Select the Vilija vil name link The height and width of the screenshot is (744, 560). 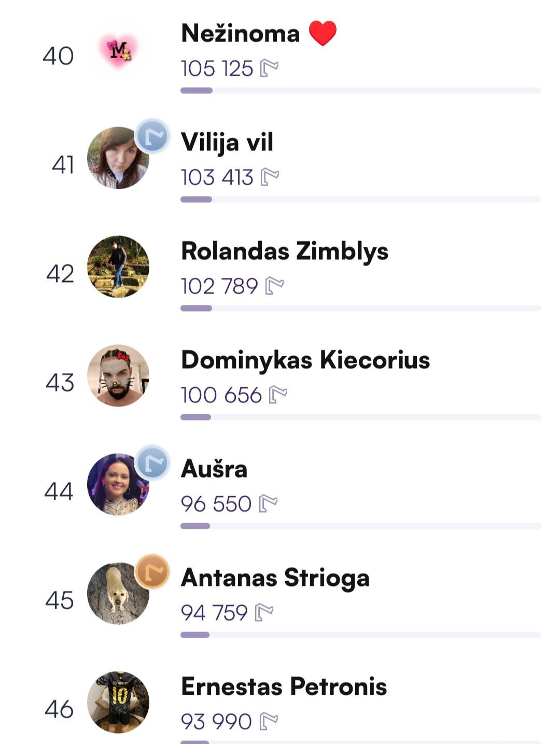[x=227, y=143]
